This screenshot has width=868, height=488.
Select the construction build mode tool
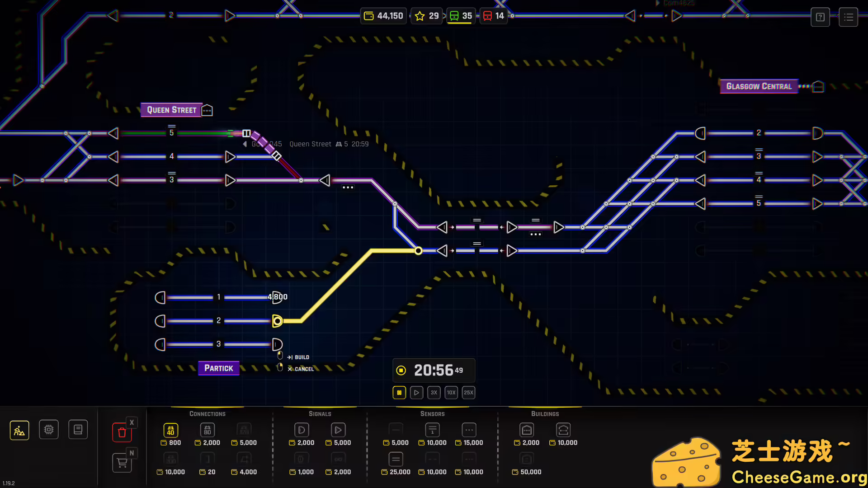[19, 430]
